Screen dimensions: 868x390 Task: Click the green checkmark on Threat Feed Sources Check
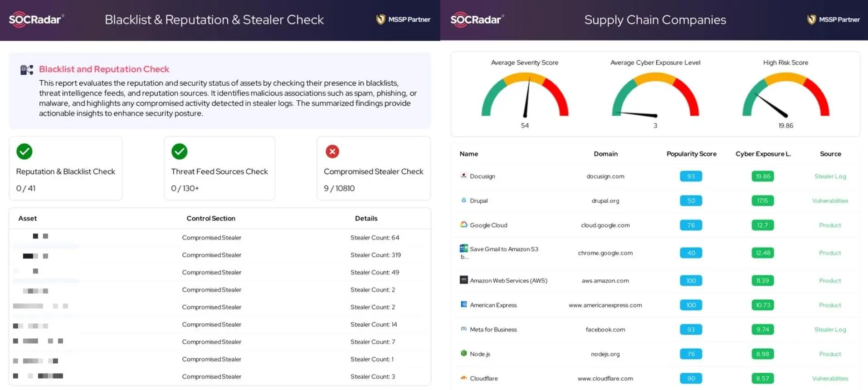(180, 151)
